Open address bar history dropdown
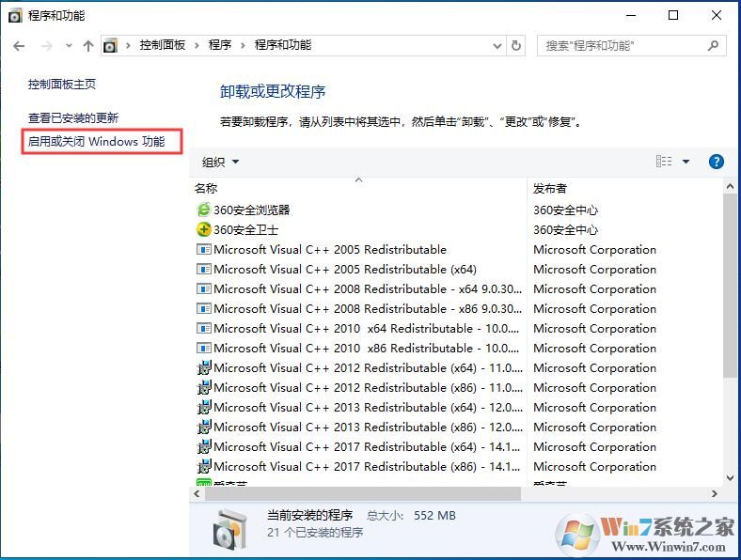This screenshot has height=560, width=741. click(497, 46)
